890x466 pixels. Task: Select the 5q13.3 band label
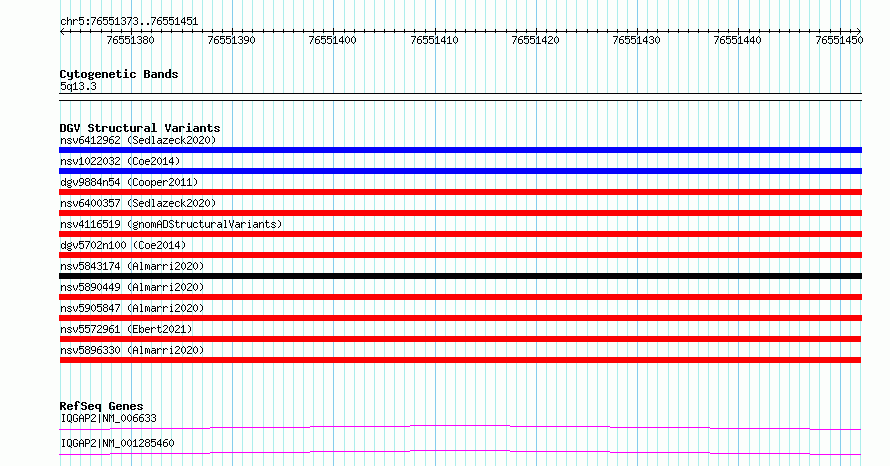(78, 86)
